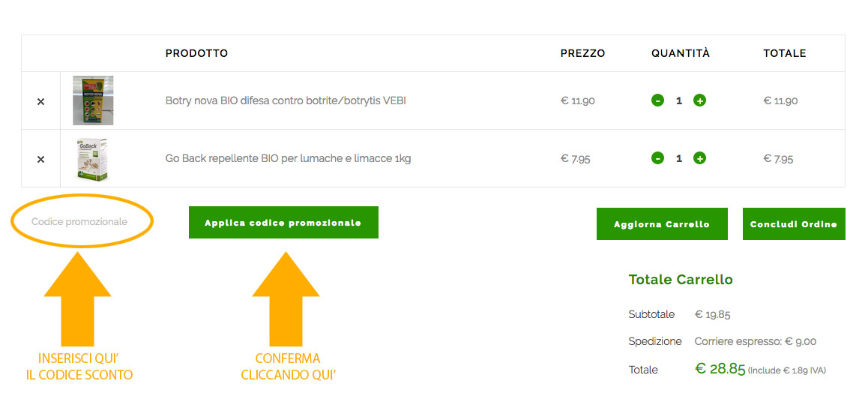Remove Go Back repellente from cart
868x411 pixels.
[x=40, y=160]
